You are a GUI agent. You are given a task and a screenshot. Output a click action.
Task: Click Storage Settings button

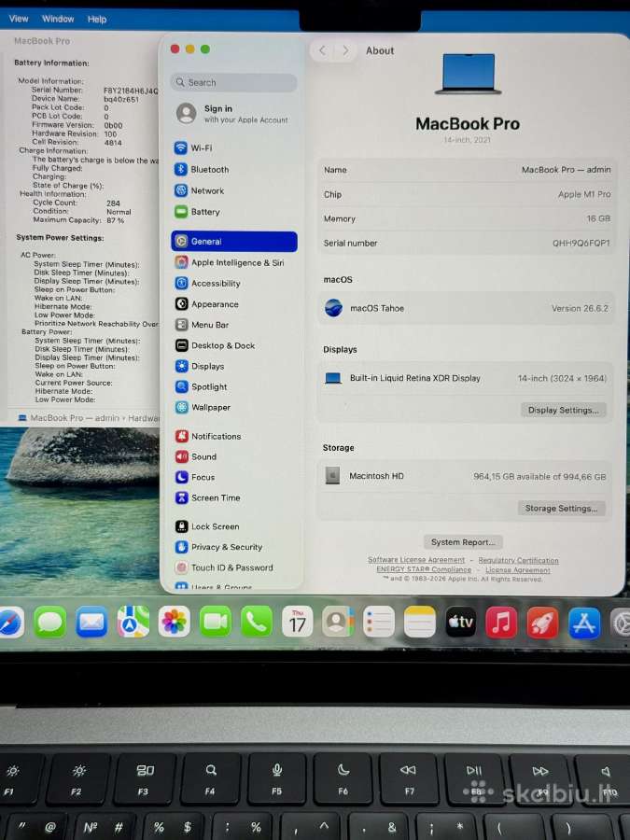point(561,508)
